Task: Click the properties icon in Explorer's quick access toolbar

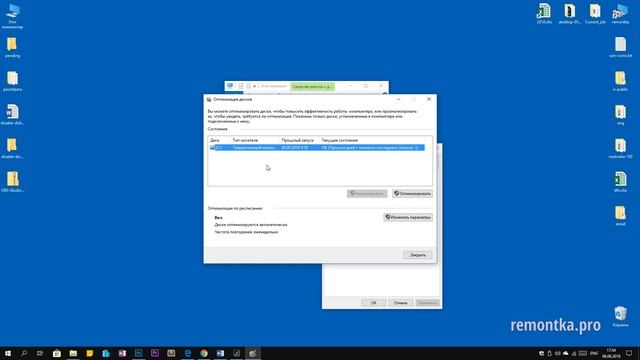Action: click(241, 86)
